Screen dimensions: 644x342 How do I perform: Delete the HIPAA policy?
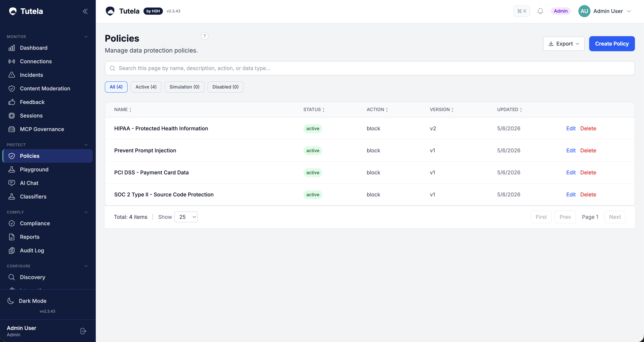588,128
